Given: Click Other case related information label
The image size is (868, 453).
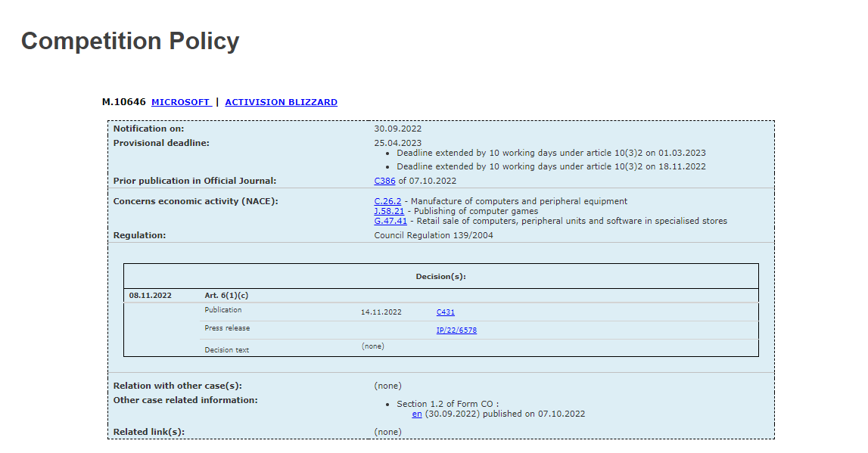Looking at the screenshot, I should 185,401.
